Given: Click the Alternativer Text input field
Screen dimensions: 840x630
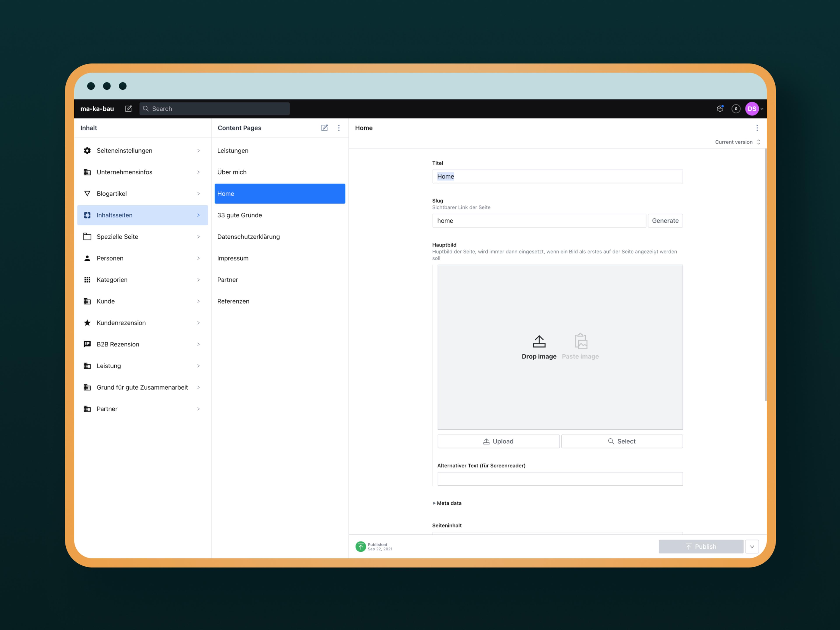Looking at the screenshot, I should [x=560, y=479].
